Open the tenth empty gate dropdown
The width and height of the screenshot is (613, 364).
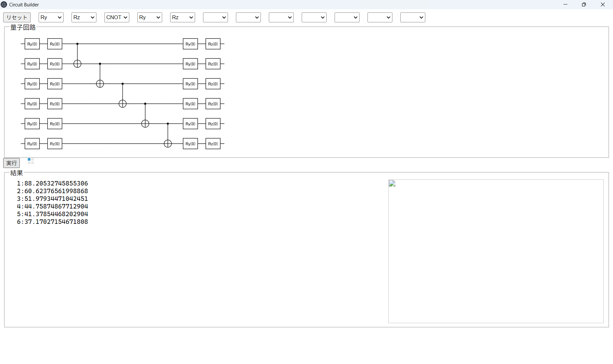347,17
